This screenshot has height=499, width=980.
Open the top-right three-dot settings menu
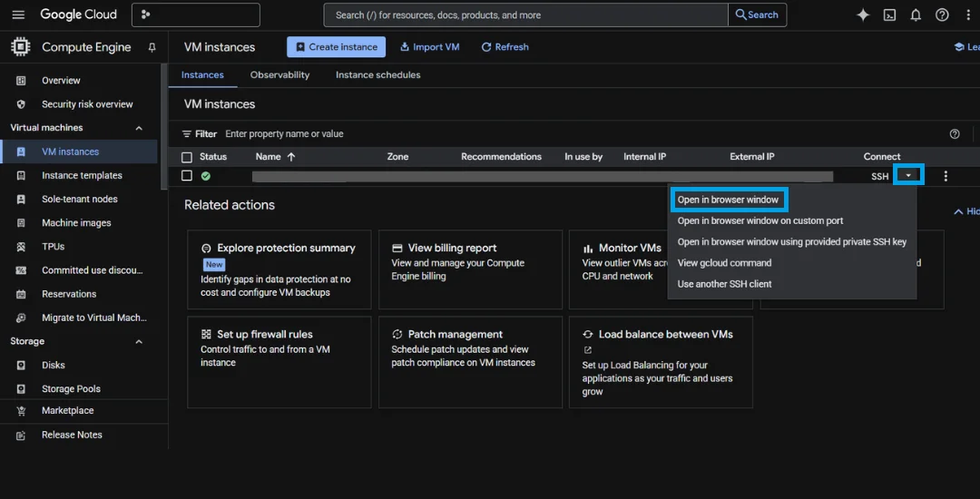(x=968, y=15)
